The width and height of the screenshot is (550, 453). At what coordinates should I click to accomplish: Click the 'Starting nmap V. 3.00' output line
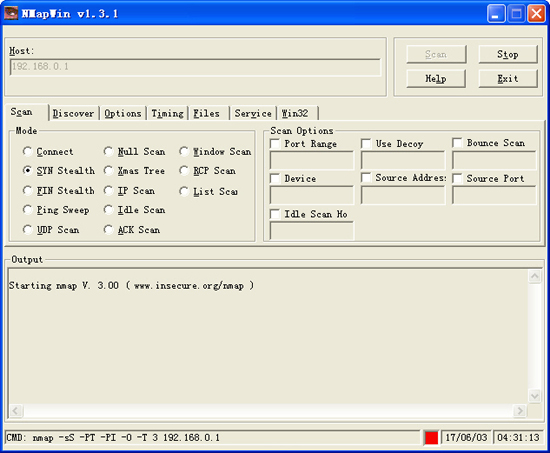(x=131, y=285)
